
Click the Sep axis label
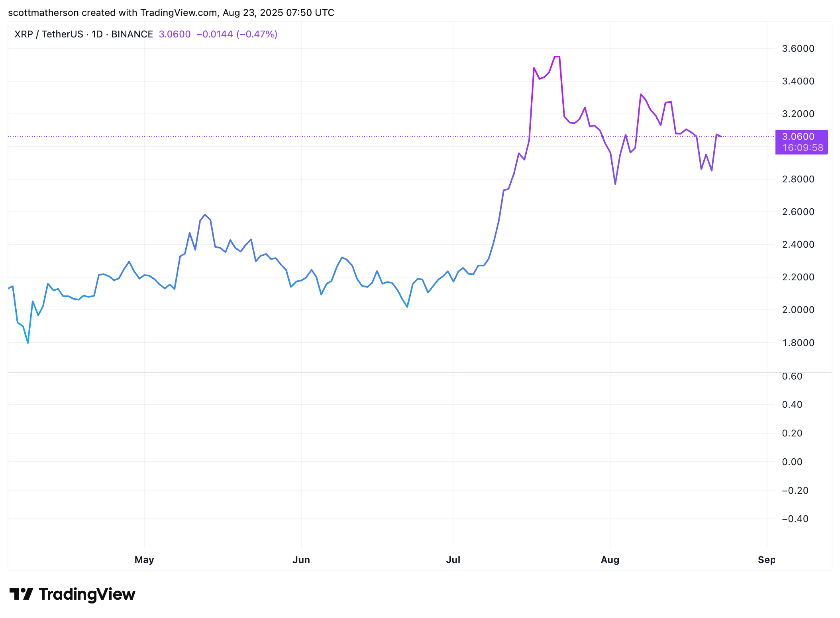tap(766, 559)
